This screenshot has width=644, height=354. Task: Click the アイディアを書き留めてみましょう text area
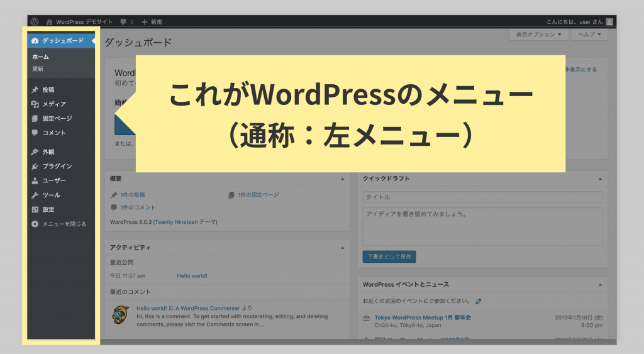click(482, 226)
